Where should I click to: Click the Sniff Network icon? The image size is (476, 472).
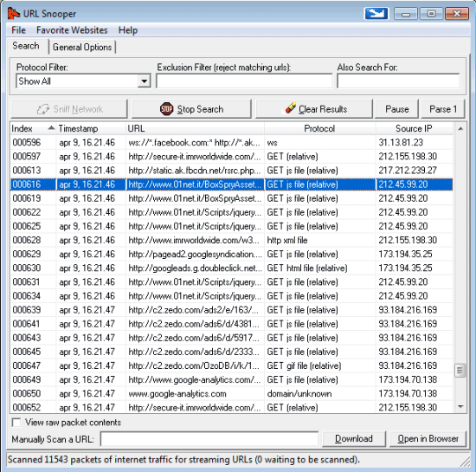tap(43, 109)
